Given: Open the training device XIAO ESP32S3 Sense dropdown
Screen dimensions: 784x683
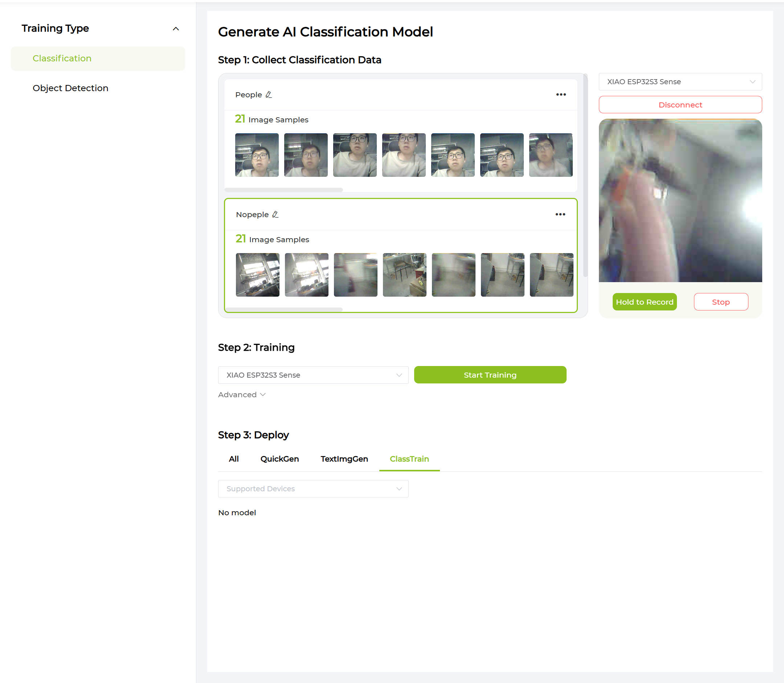Looking at the screenshot, I should 313,375.
